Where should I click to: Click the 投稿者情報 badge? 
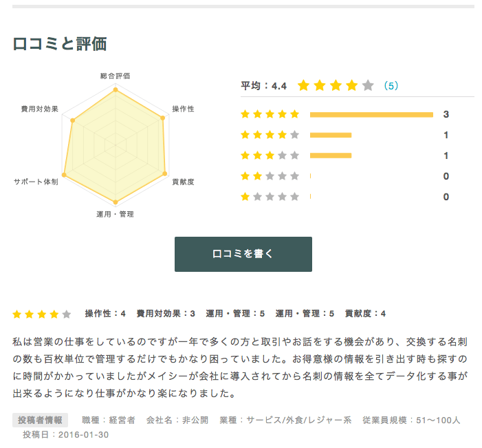40,420
